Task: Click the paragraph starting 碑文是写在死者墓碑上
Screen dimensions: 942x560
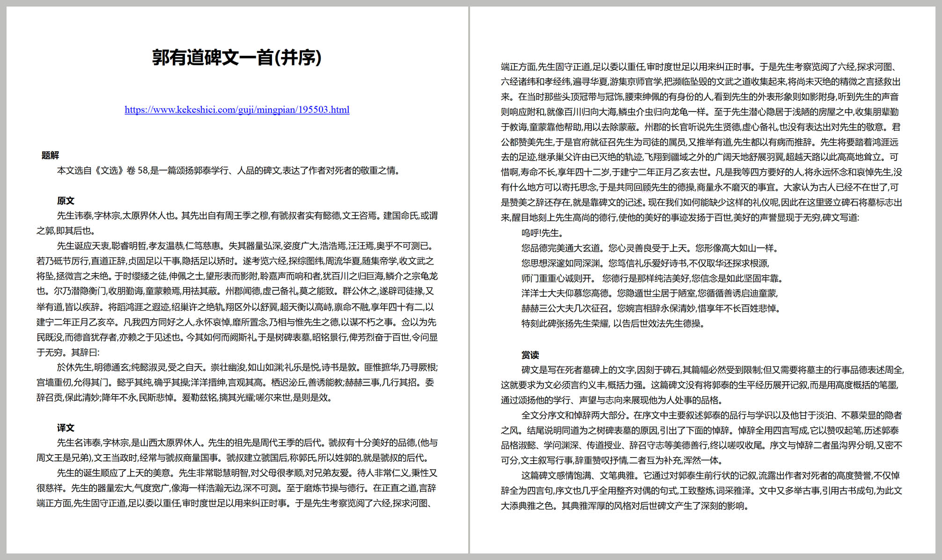Action: point(701,385)
